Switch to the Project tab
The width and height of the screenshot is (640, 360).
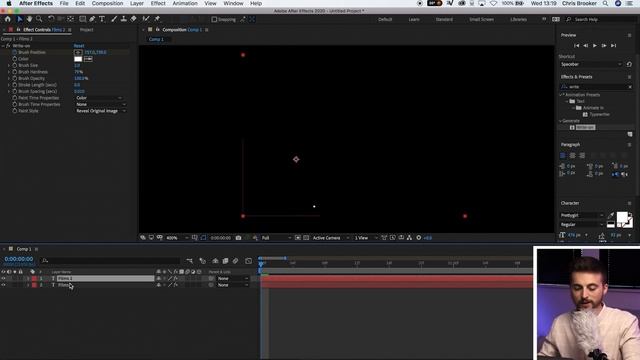tap(87, 30)
